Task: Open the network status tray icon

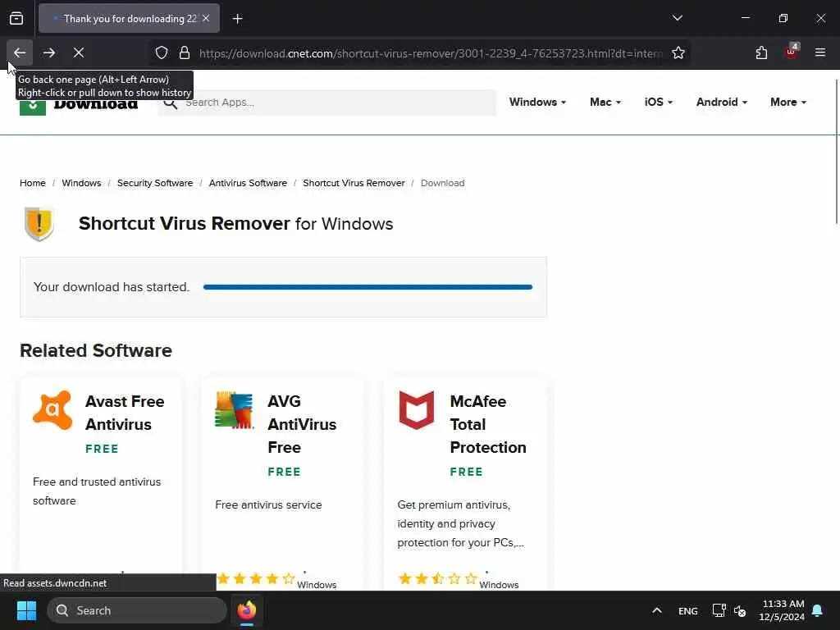Action: (719, 610)
